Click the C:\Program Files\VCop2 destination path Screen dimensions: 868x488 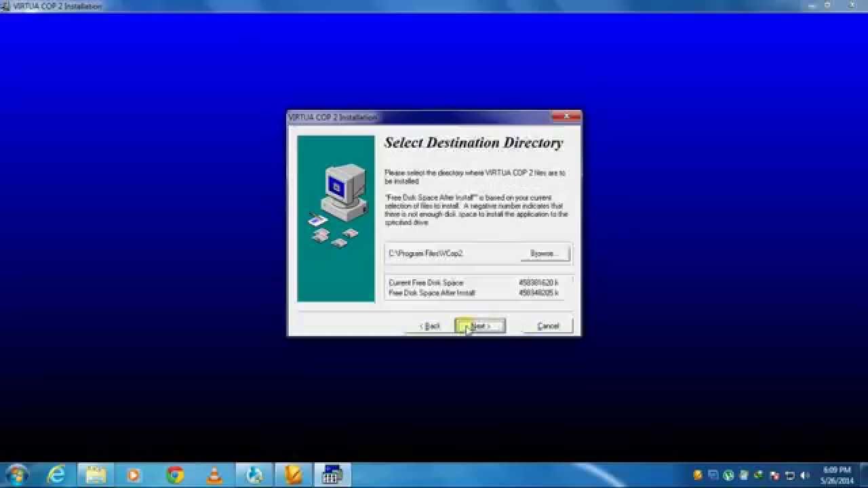(426, 253)
